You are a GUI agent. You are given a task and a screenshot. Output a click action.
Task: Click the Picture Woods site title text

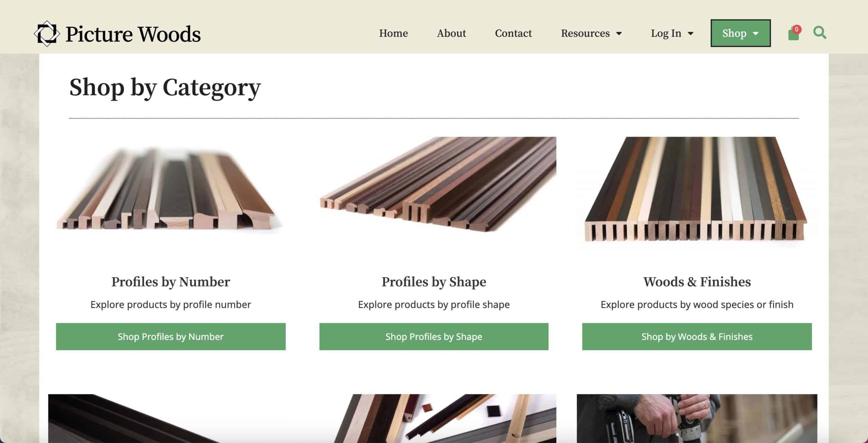[x=133, y=34]
